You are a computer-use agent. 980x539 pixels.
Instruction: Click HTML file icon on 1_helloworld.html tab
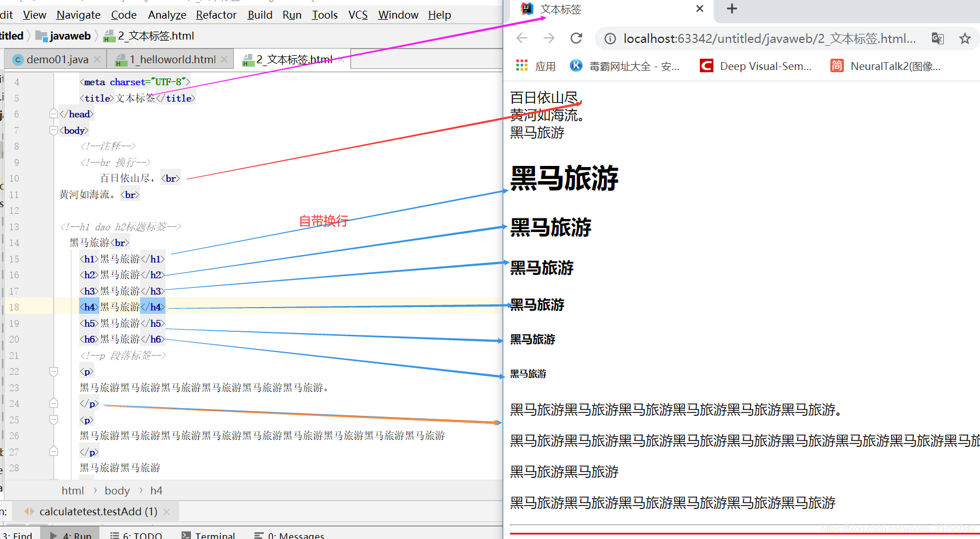(x=121, y=60)
